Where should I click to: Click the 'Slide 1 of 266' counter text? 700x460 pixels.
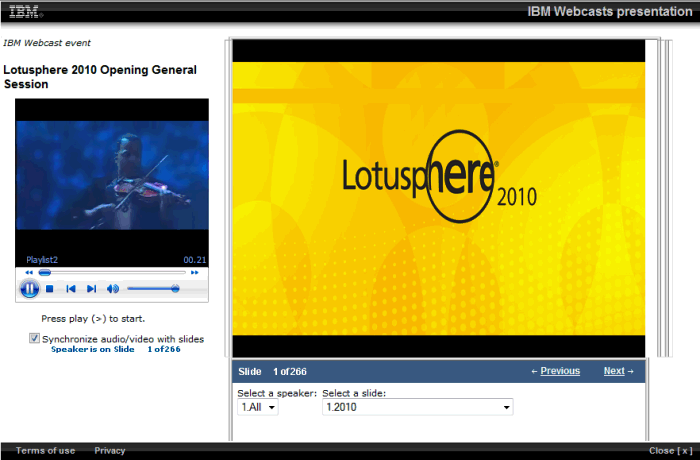point(272,372)
